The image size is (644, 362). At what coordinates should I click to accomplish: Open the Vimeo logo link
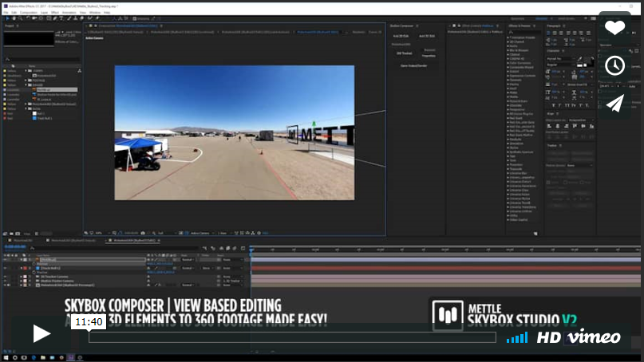594,337
